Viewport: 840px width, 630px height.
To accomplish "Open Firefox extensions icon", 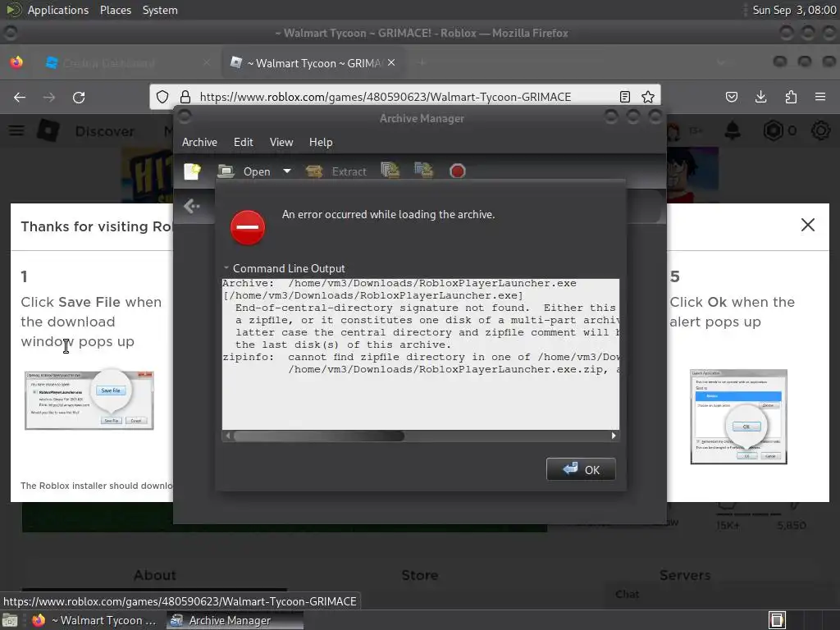I will coord(791,97).
